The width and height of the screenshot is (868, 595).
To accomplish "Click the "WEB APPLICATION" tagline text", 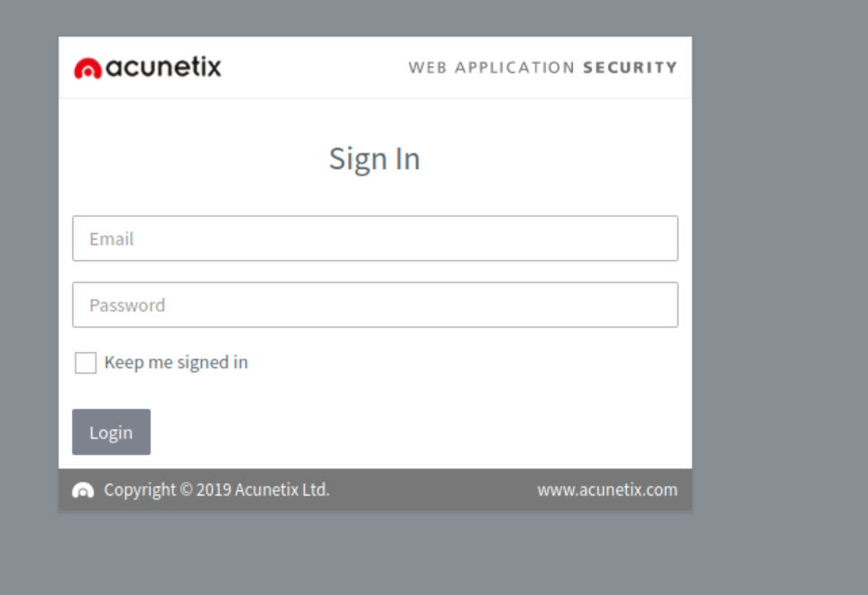I will tap(491, 68).
